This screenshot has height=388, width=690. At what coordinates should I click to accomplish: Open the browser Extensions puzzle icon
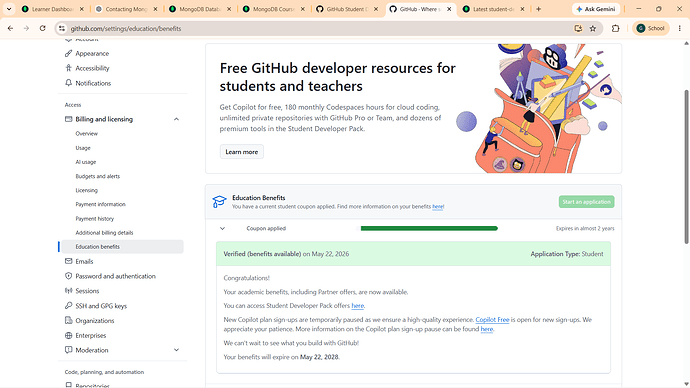(x=615, y=28)
